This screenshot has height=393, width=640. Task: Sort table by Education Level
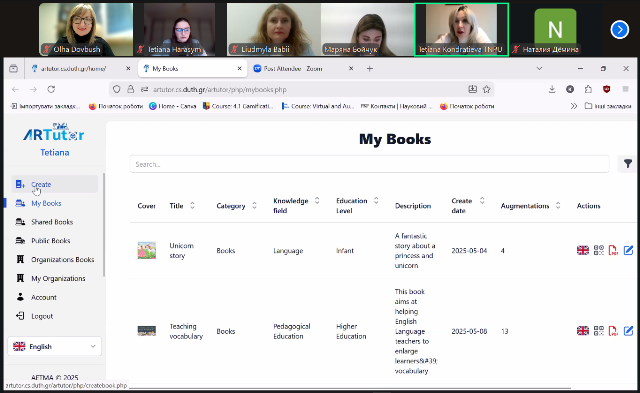[376, 200]
